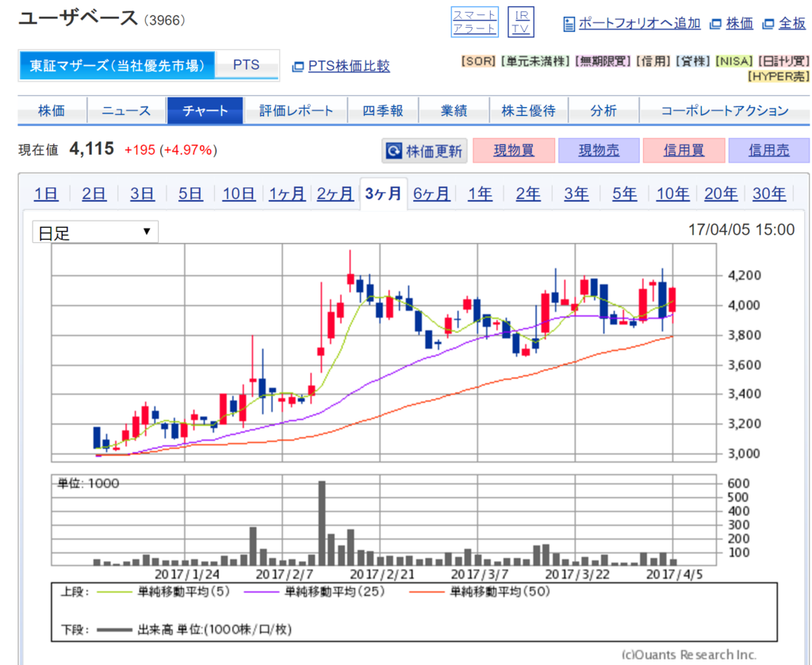Click the refresh icon in 株価更新 button
The width and height of the screenshot is (812, 665).
pos(394,151)
